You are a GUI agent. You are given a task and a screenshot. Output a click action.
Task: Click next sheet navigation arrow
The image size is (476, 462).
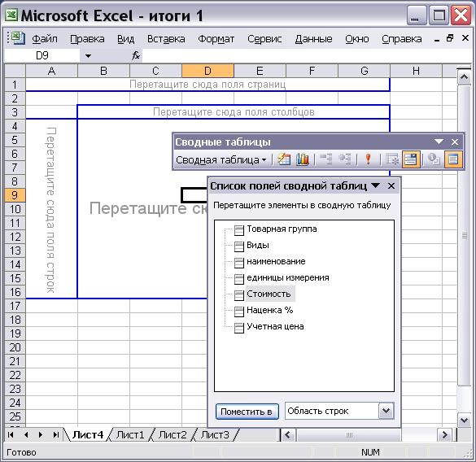point(41,435)
